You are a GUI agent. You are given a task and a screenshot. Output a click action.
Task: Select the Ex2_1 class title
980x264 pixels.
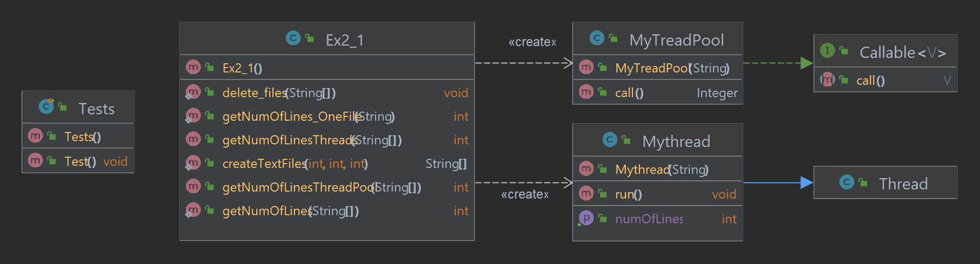(x=345, y=40)
